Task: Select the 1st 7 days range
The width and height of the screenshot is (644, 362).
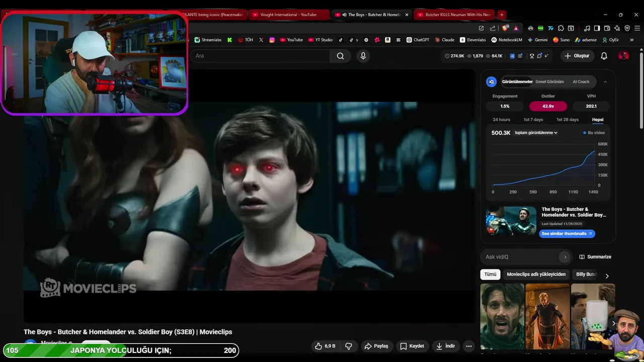Action: click(x=533, y=120)
